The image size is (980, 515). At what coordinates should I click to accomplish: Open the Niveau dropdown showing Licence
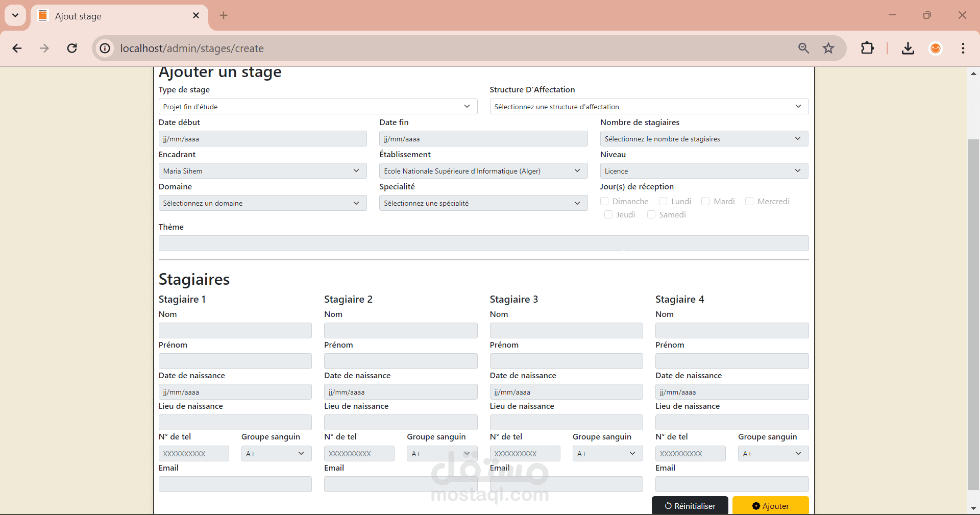[704, 171]
